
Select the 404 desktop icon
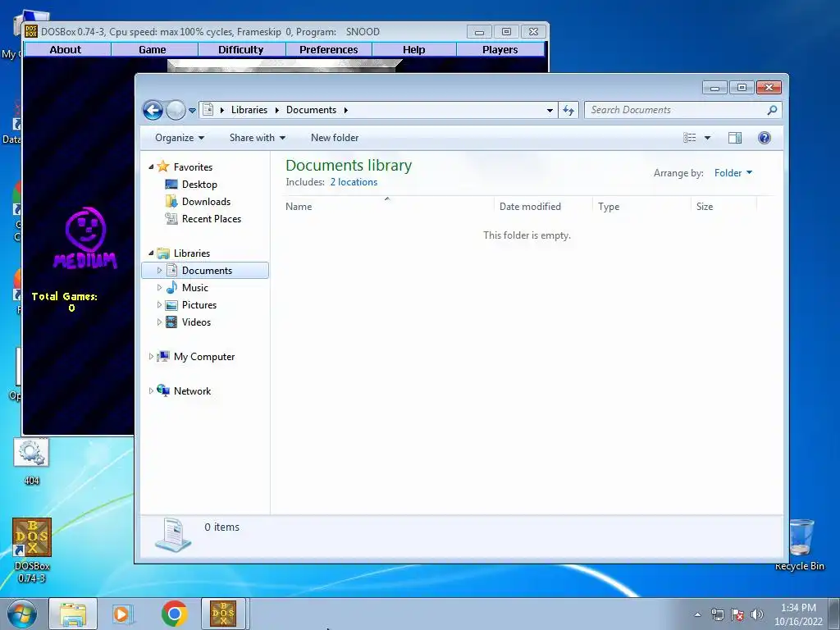pyautogui.click(x=32, y=463)
